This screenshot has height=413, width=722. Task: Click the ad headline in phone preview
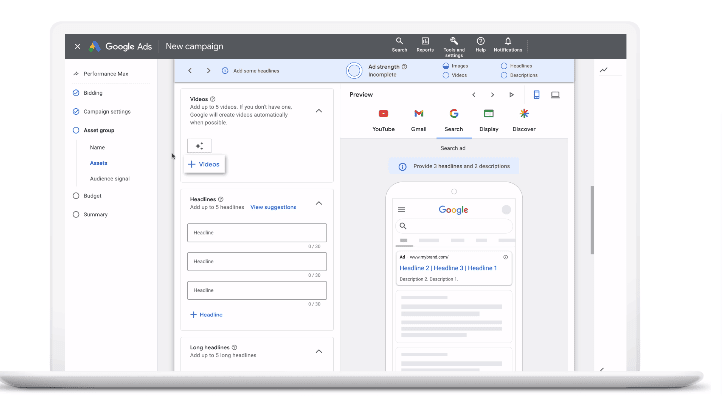pos(448,268)
